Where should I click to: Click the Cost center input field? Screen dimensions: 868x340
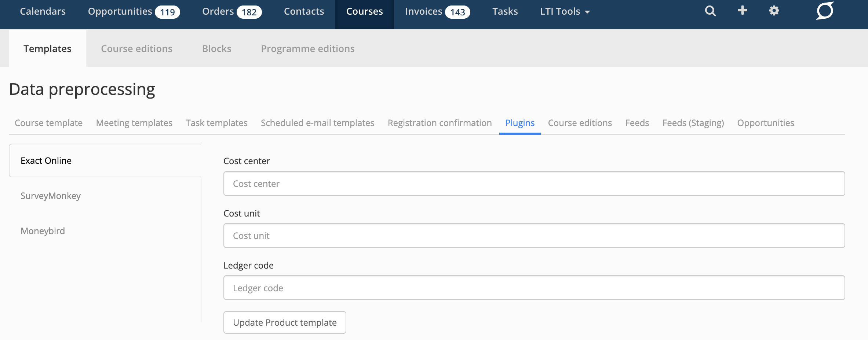(x=534, y=184)
